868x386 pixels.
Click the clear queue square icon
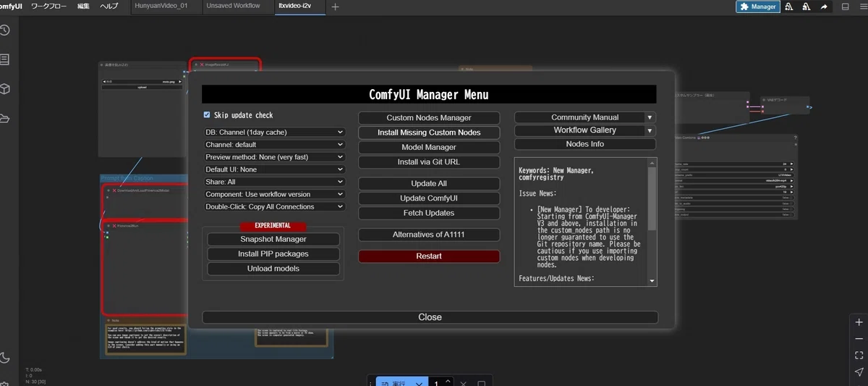[x=482, y=382]
